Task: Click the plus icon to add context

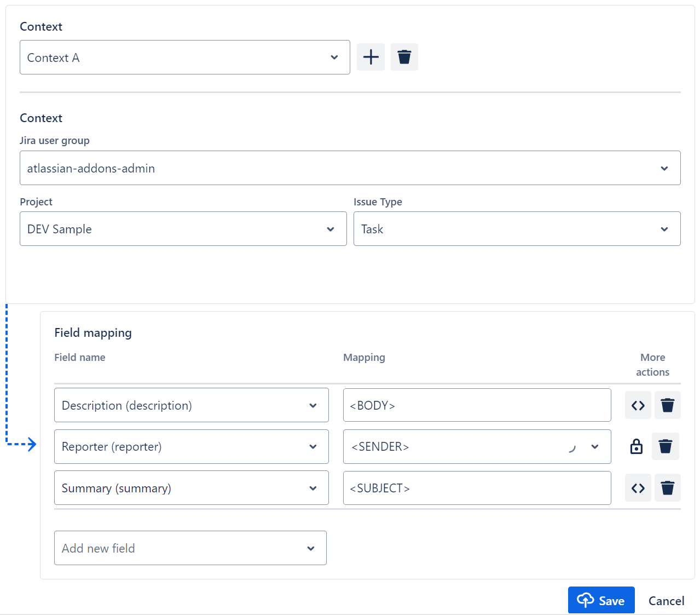Action: [371, 57]
